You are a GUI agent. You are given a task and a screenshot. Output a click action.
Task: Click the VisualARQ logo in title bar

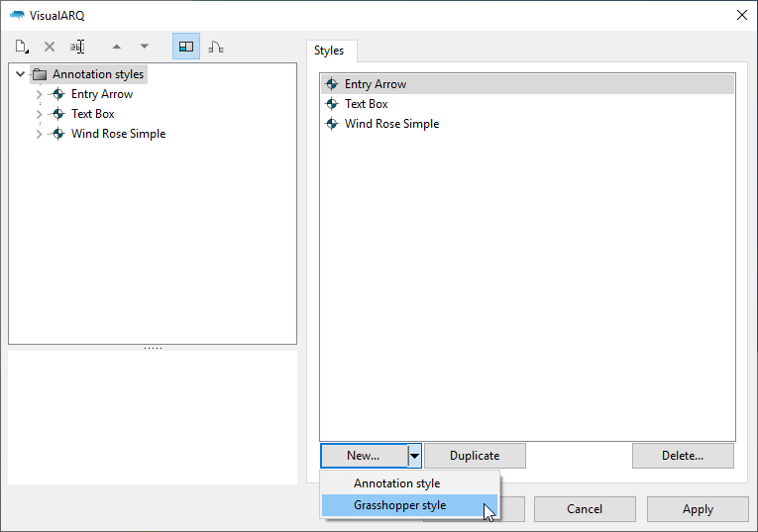(x=17, y=16)
